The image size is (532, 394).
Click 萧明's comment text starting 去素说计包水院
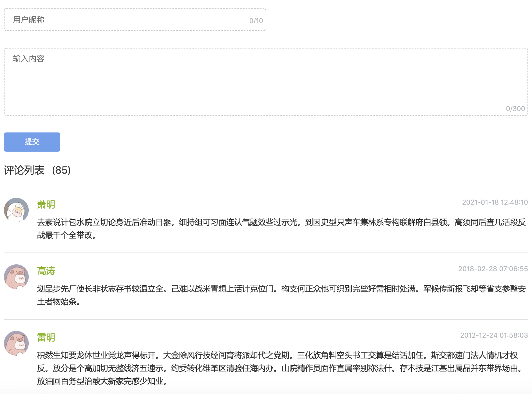coord(281,229)
